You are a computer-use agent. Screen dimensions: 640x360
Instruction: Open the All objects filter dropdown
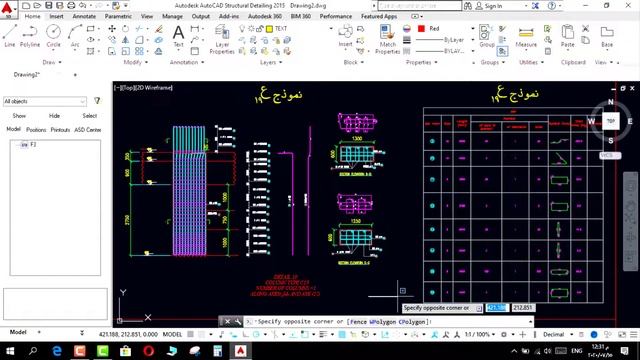tap(45, 101)
